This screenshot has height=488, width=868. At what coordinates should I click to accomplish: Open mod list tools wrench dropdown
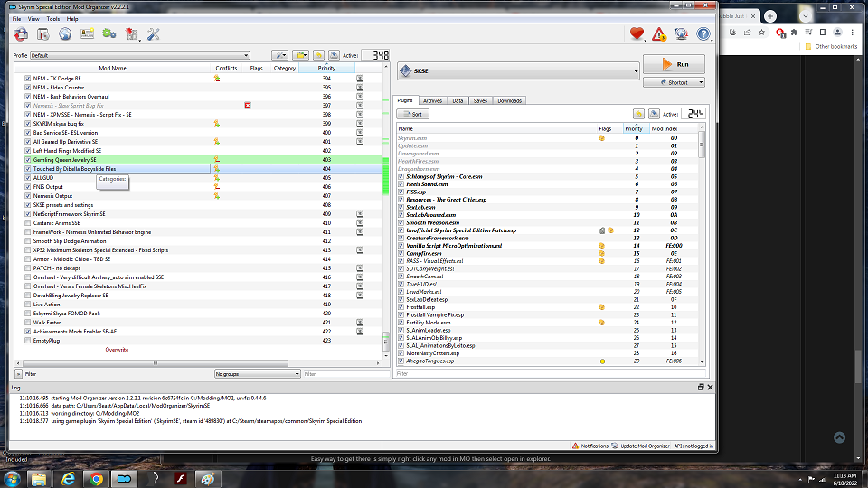tap(279, 55)
